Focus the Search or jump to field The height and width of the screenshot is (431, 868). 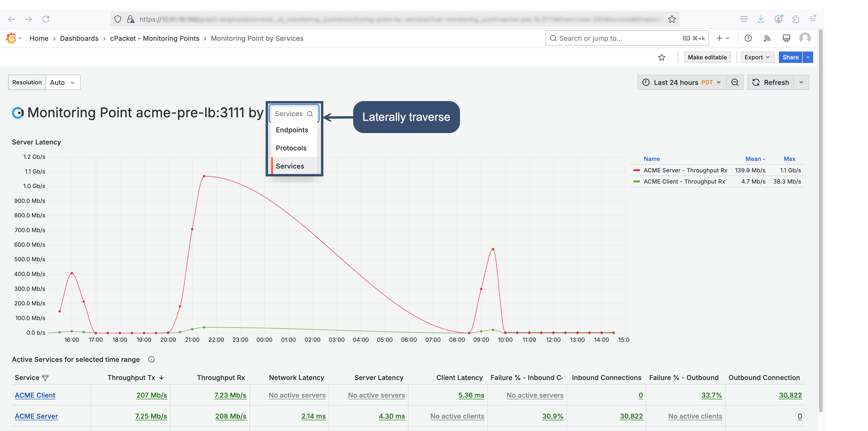(x=627, y=38)
